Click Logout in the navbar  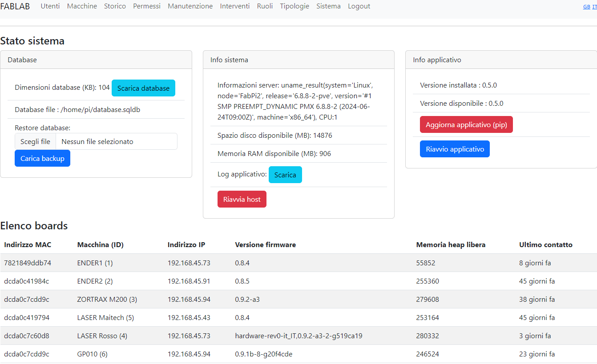click(x=359, y=6)
